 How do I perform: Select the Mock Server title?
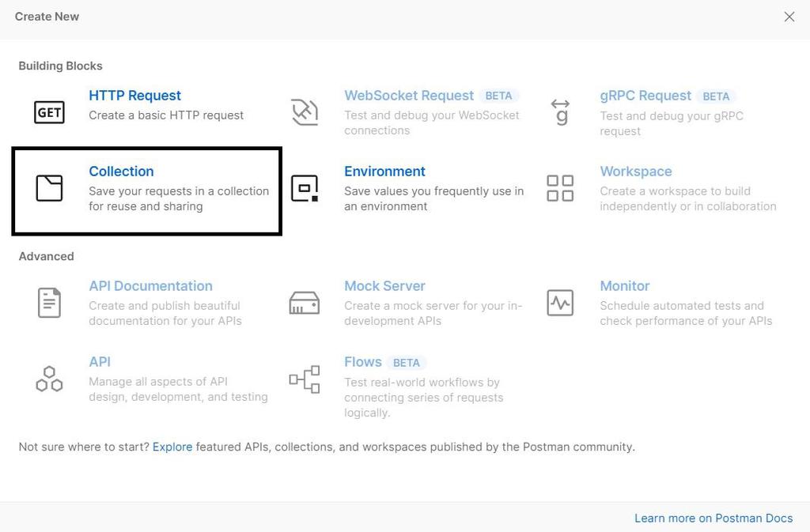click(384, 286)
